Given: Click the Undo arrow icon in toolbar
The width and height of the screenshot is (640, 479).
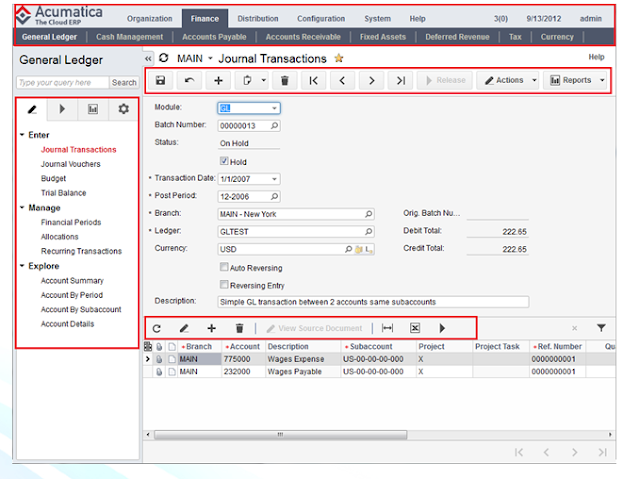Looking at the screenshot, I should click(189, 80).
